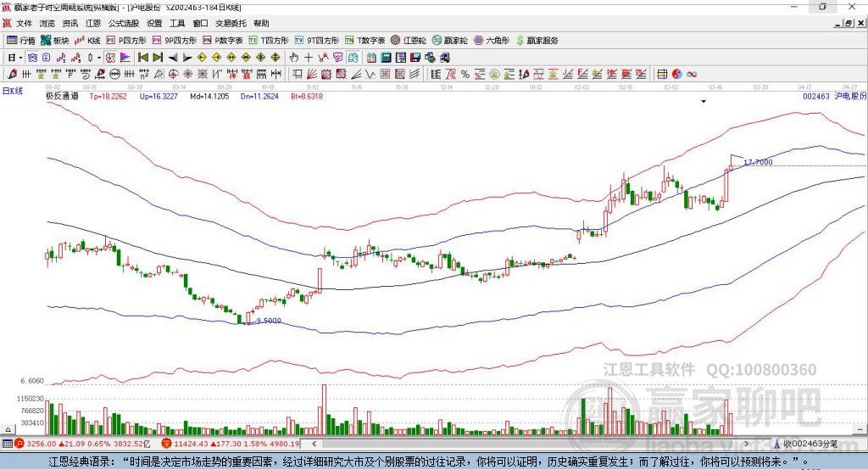Toggle the pressed green 线 icon
Viewport: 868px width, 470px height.
(353, 58)
